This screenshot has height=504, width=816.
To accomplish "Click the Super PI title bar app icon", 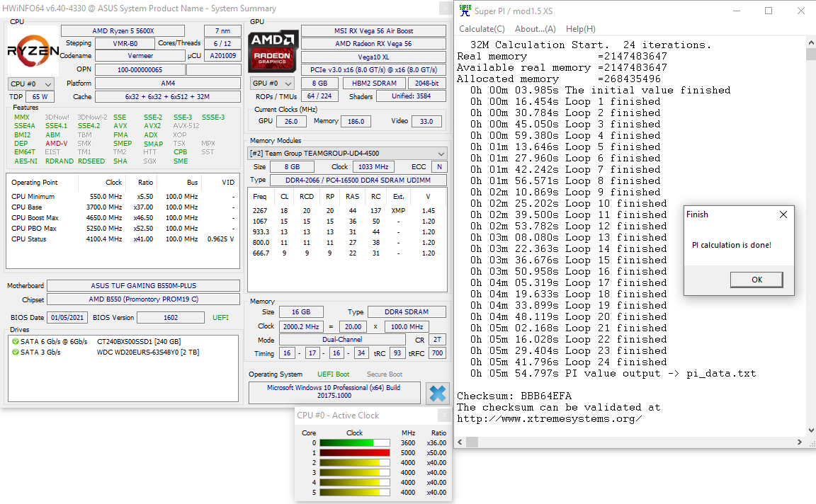I will pyautogui.click(x=465, y=10).
